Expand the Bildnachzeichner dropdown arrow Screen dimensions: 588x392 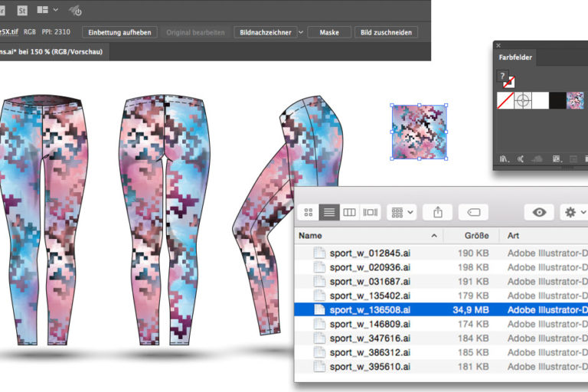(x=301, y=32)
